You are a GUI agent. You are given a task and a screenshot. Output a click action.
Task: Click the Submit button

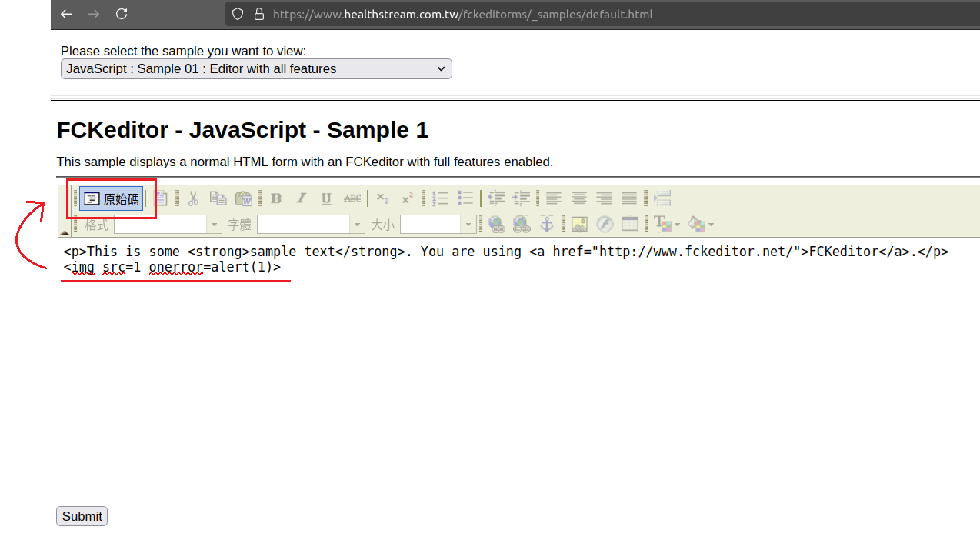pyautogui.click(x=82, y=516)
